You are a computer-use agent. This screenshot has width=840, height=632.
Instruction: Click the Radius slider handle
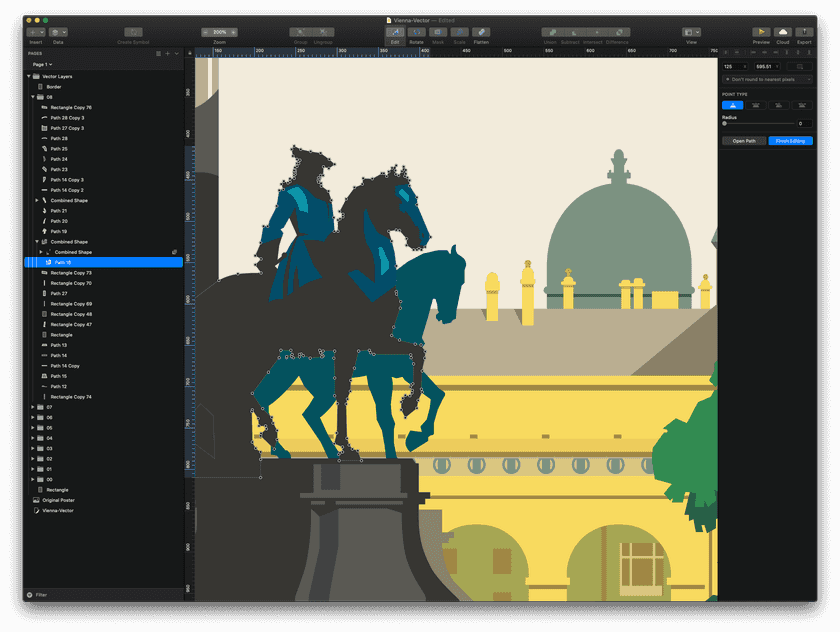click(725, 124)
